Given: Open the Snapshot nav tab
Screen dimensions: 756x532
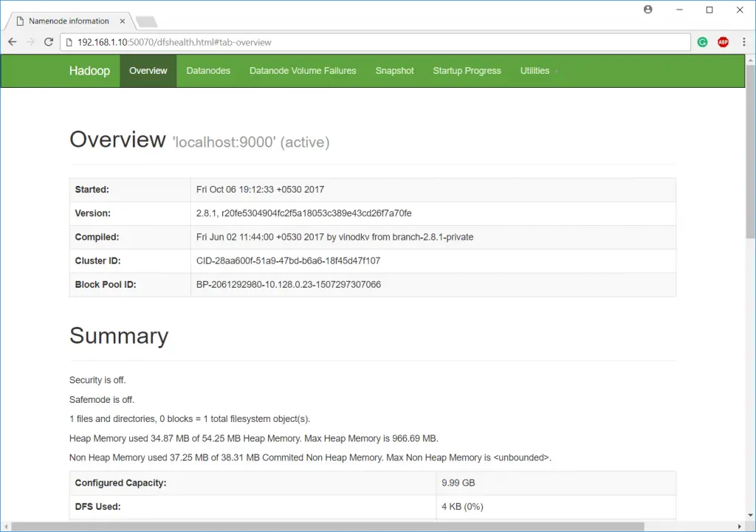Looking at the screenshot, I should pyautogui.click(x=394, y=71).
